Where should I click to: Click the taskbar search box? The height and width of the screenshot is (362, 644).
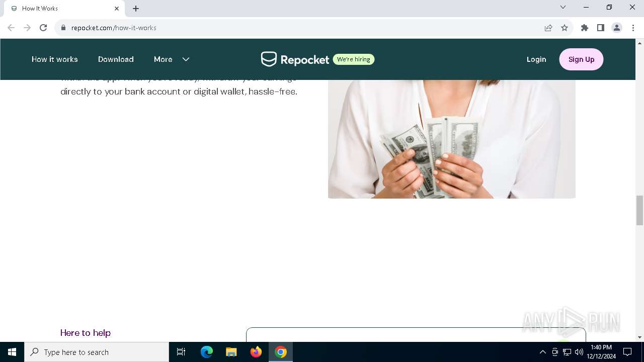point(97,352)
